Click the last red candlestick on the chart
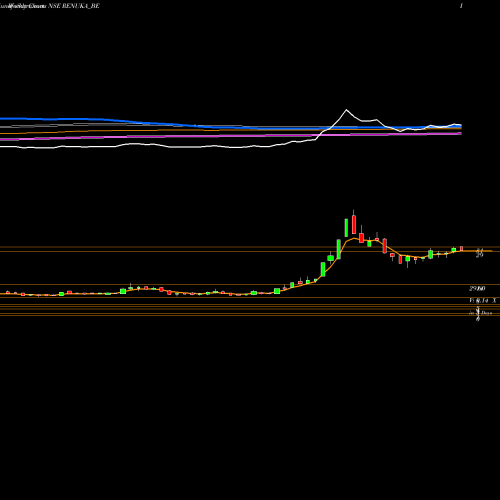 point(462,249)
